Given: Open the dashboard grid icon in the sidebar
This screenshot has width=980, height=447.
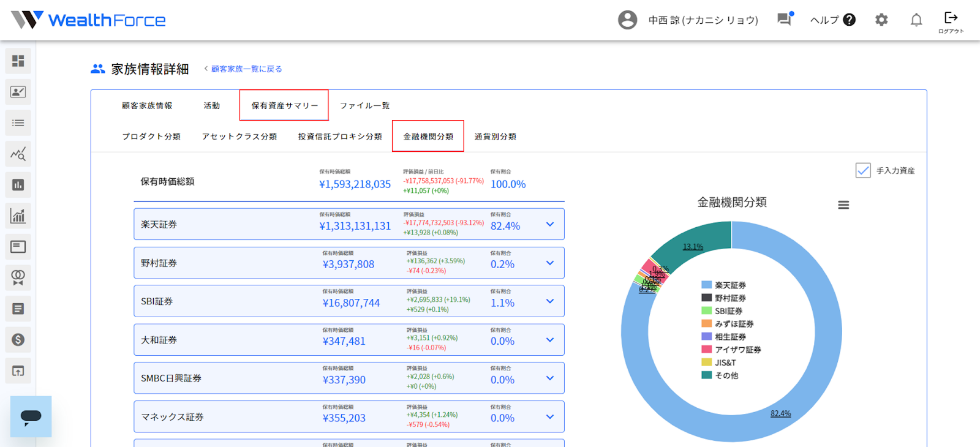Looking at the screenshot, I should click(x=18, y=61).
